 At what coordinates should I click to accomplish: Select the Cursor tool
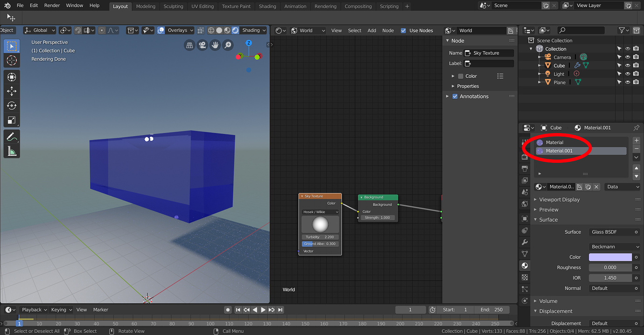point(12,60)
